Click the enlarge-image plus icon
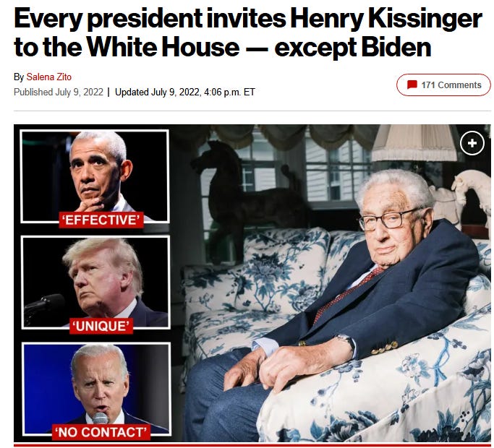This screenshot has height=448, width=494. pyautogui.click(x=472, y=143)
